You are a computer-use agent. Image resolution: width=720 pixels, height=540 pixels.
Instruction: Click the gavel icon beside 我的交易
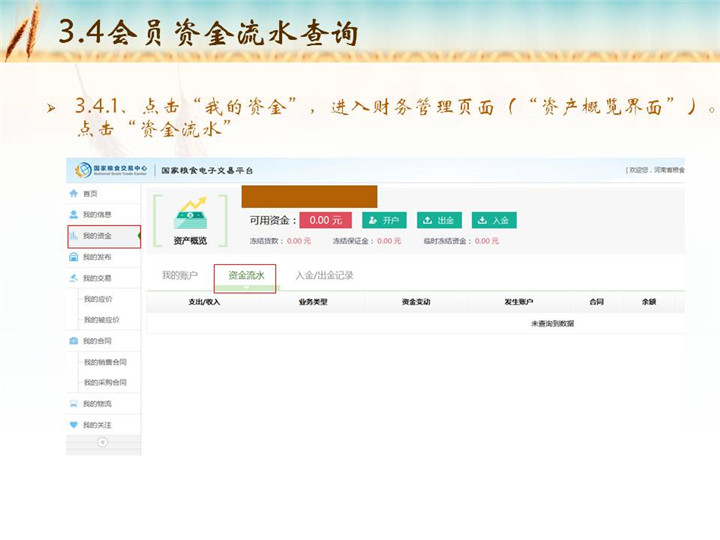pos(73,278)
